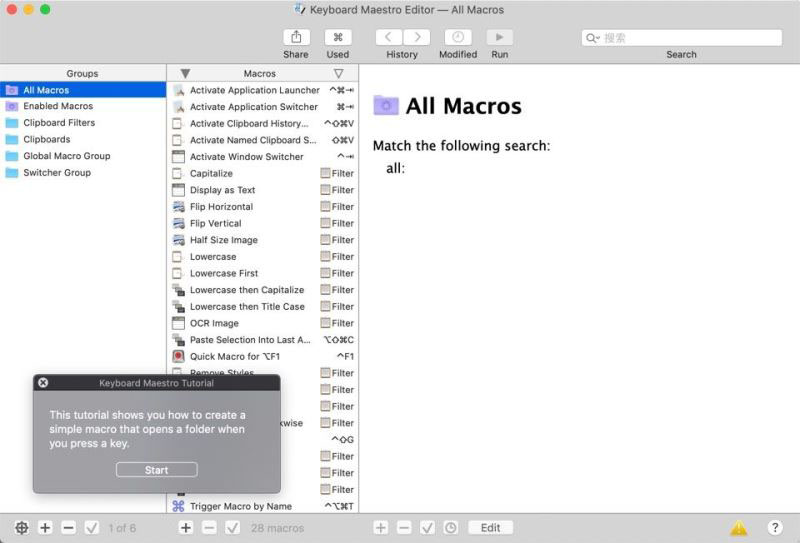Click the yellow warning triangle icon

738,528
